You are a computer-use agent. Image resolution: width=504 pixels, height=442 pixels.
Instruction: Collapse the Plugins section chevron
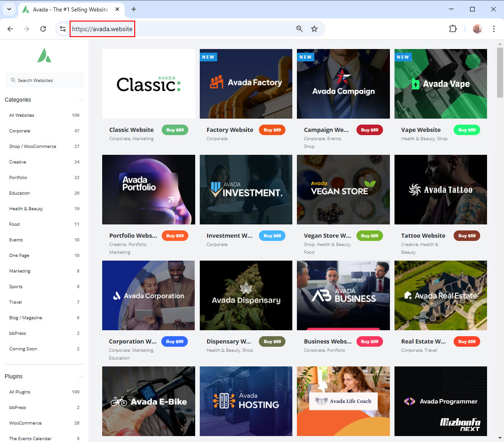click(81, 377)
